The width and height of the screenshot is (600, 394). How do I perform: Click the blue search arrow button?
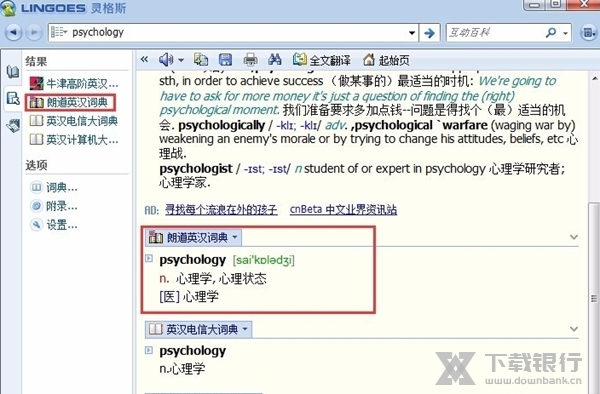pyautogui.click(x=429, y=33)
